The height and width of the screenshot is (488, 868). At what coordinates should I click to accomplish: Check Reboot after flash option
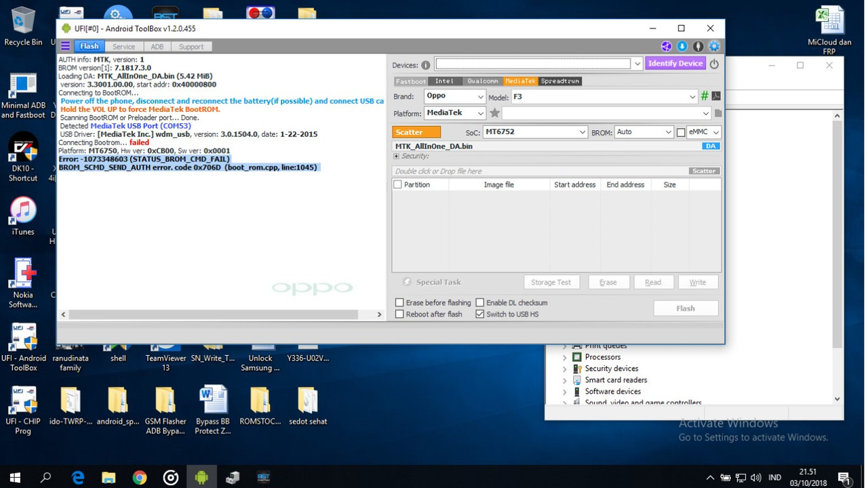tap(400, 314)
